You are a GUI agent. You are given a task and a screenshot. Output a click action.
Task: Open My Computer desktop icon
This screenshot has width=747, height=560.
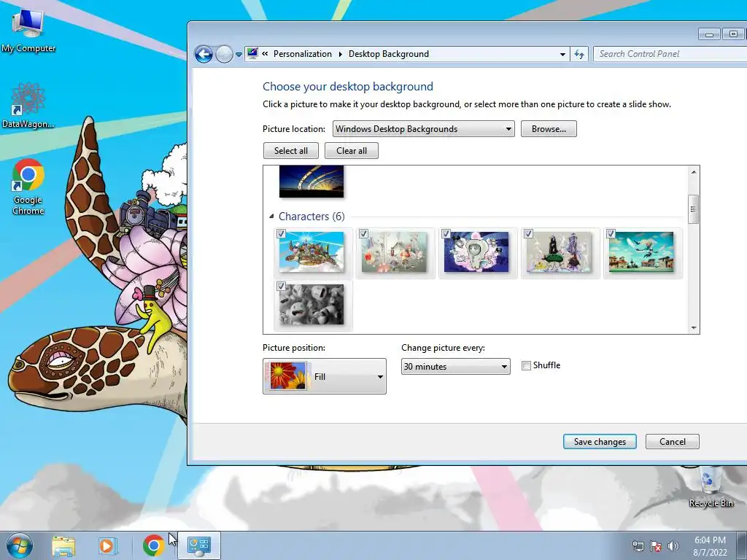coord(28,29)
